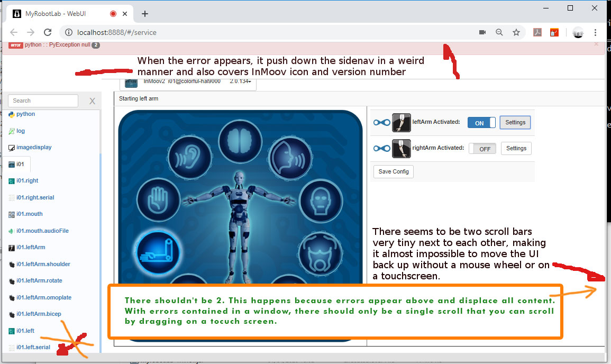Open the i01.mouth.audioFile service
The width and height of the screenshot is (611, 364).
pos(42,231)
